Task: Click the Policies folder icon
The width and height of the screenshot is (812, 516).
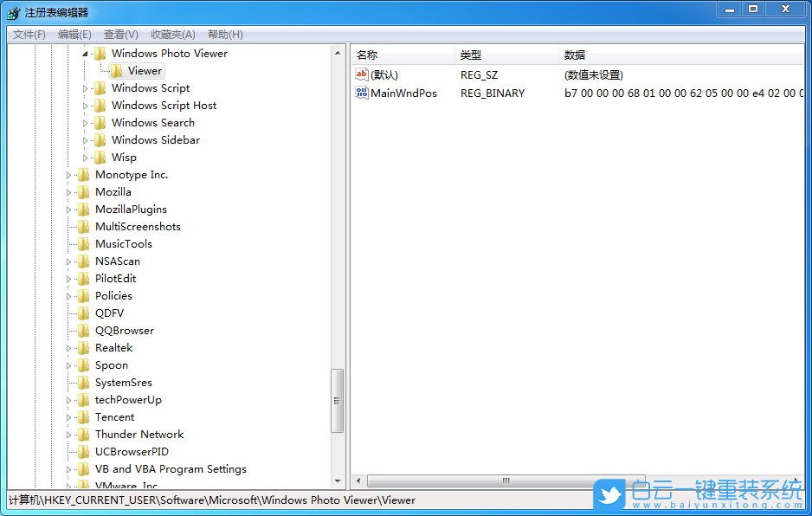Action: click(83, 295)
